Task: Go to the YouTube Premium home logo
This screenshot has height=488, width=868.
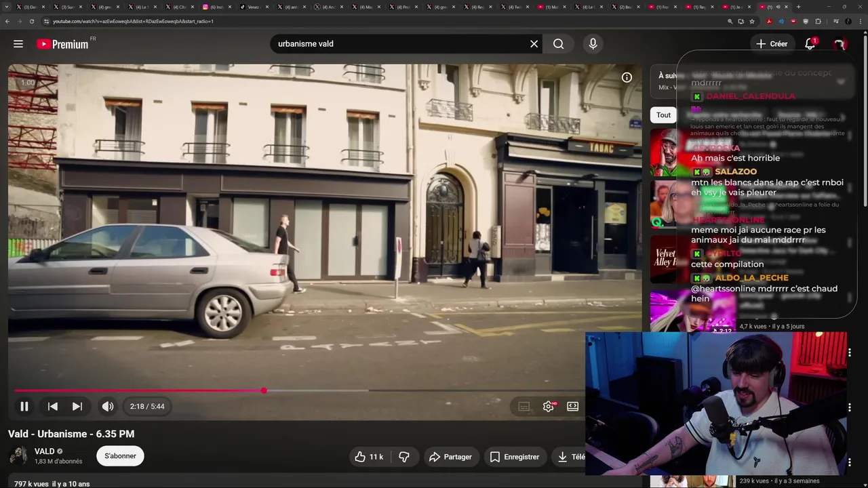Action: 62,44
